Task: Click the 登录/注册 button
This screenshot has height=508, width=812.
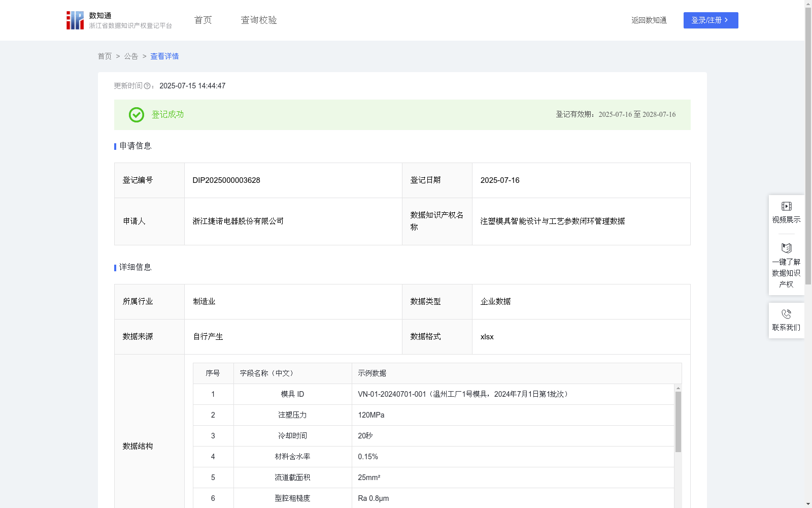Action: click(x=710, y=20)
